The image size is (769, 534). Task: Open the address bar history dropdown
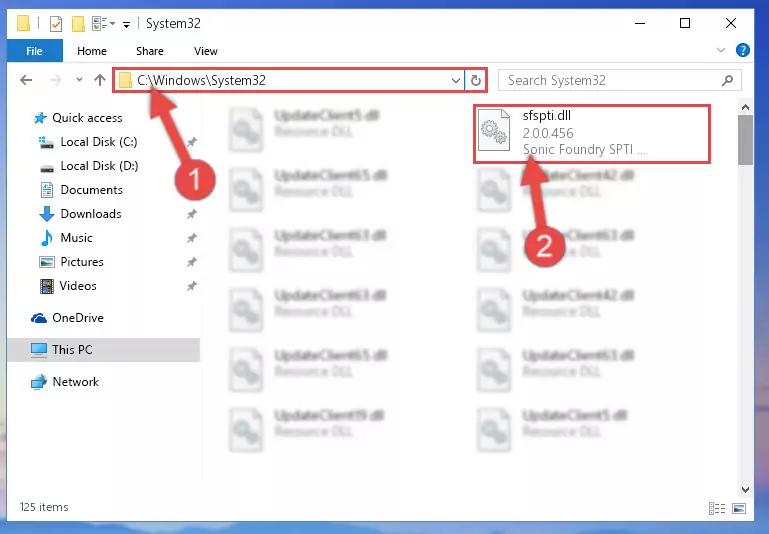point(456,80)
